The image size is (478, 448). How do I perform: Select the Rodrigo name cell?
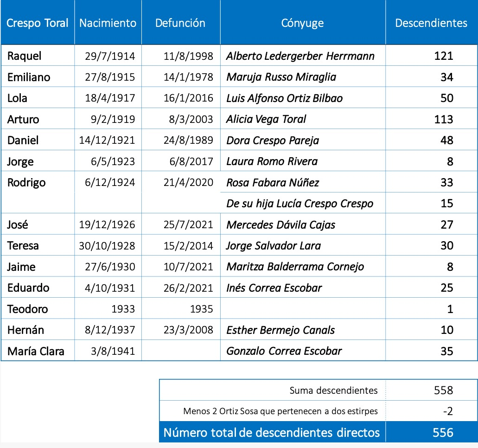[x=26, y=183]
